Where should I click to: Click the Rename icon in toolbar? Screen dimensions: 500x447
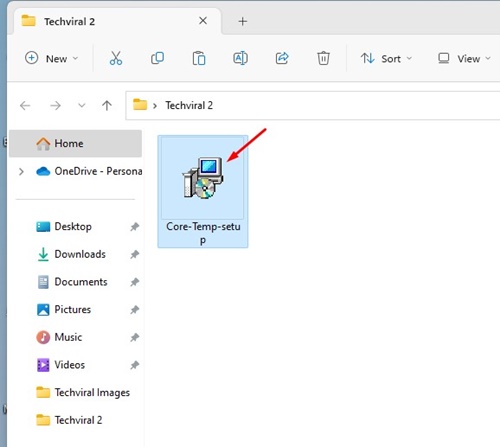click(x=240, y=58)
